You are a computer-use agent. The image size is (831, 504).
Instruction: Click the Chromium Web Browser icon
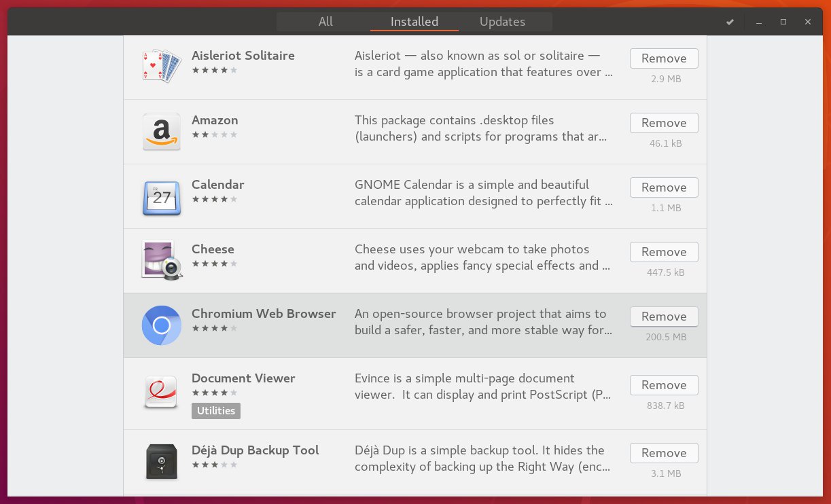[161, 325]
